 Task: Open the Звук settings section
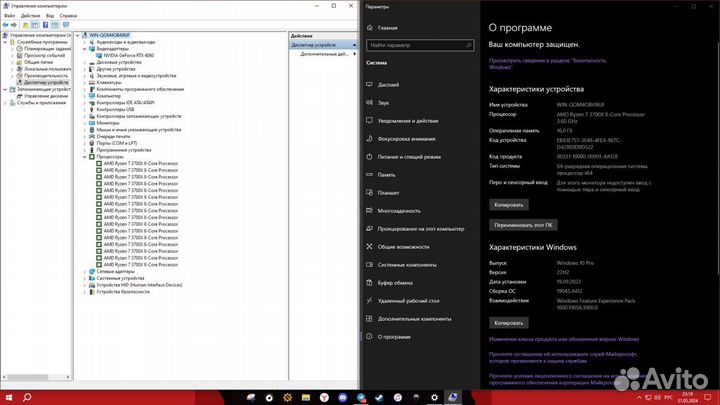[384, 103]
